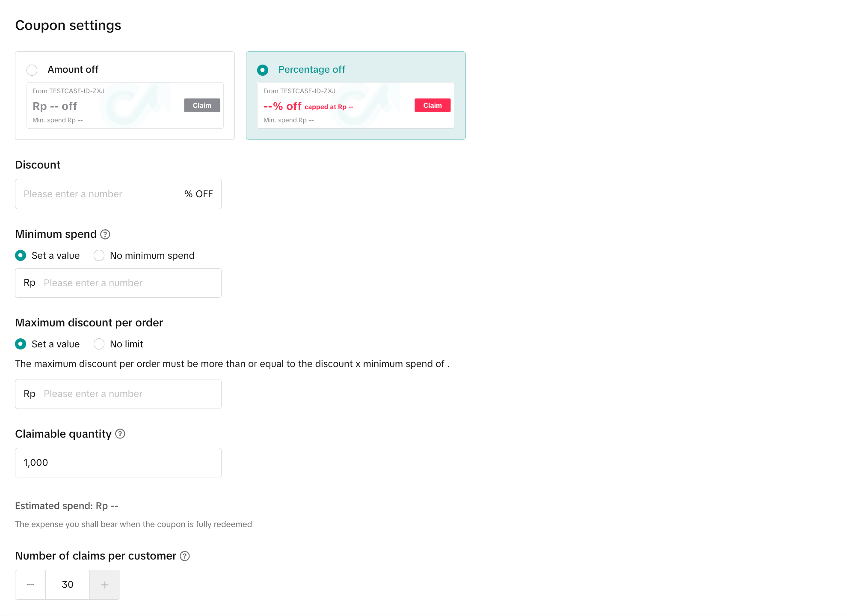Select No limit for maximum discount
Image resolution: width=847 pixels, height=616 pixels.
click(x=99, y=344)
